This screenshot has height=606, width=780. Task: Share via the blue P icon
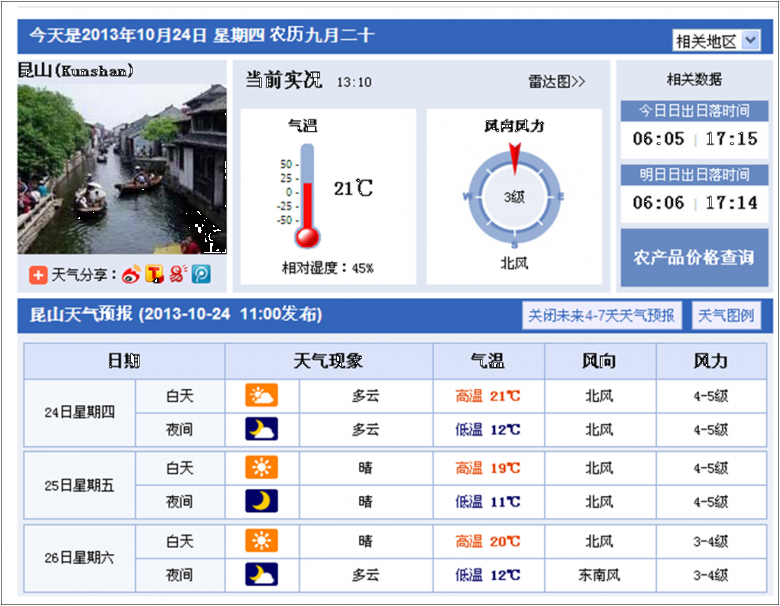click(x=201, y=274)
